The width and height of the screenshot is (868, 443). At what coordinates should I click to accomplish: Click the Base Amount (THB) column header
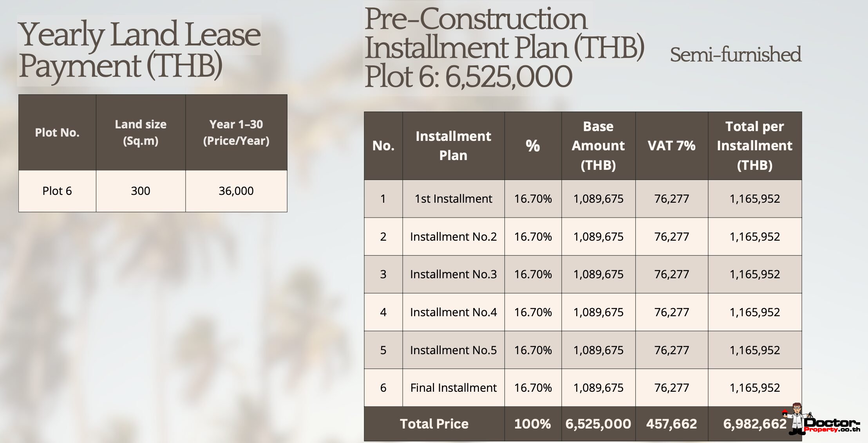(598, 146)
